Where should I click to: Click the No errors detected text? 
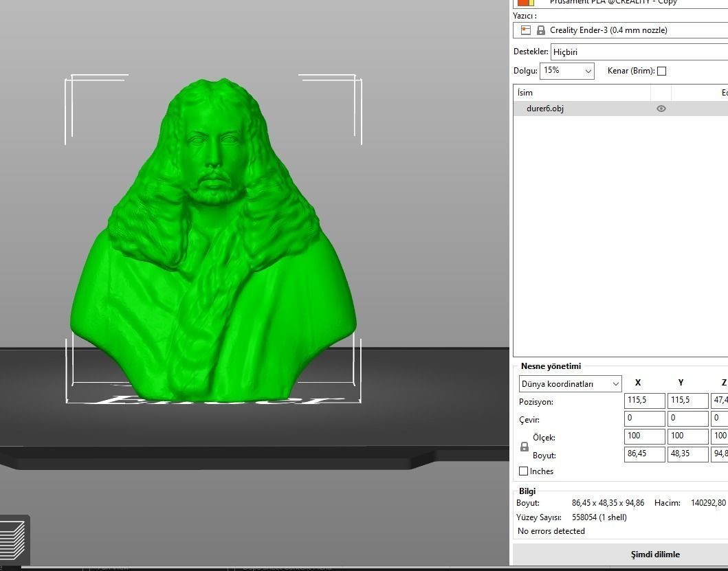(551, 531)
